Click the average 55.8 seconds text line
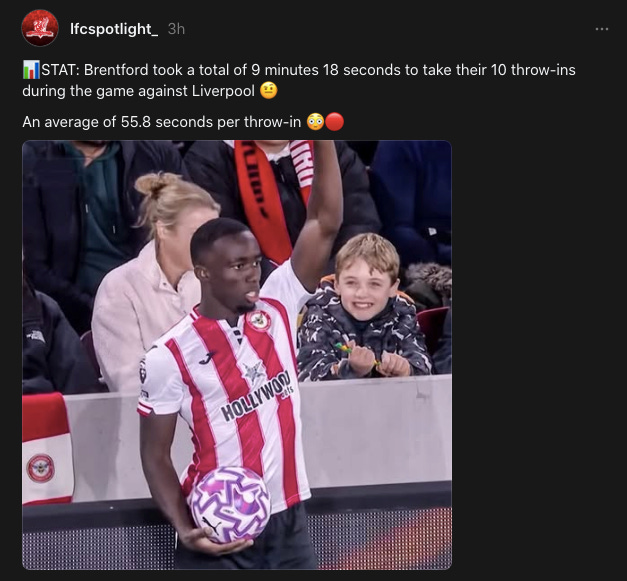627x581 pixels. pos(162,122)
